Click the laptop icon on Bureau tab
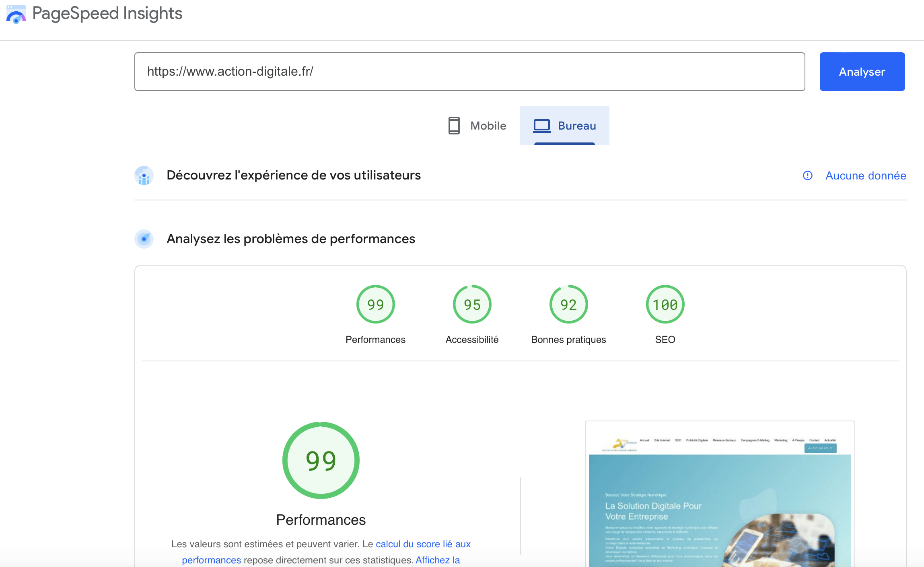Viewport: 924px width, 567px height. 542,126
